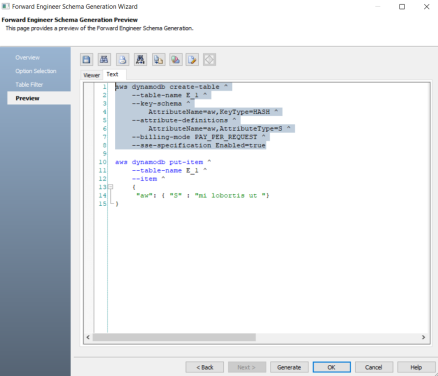The image size is (438, 376).
Task: Collapse the code fold at line 13
Action: (110, 187)
